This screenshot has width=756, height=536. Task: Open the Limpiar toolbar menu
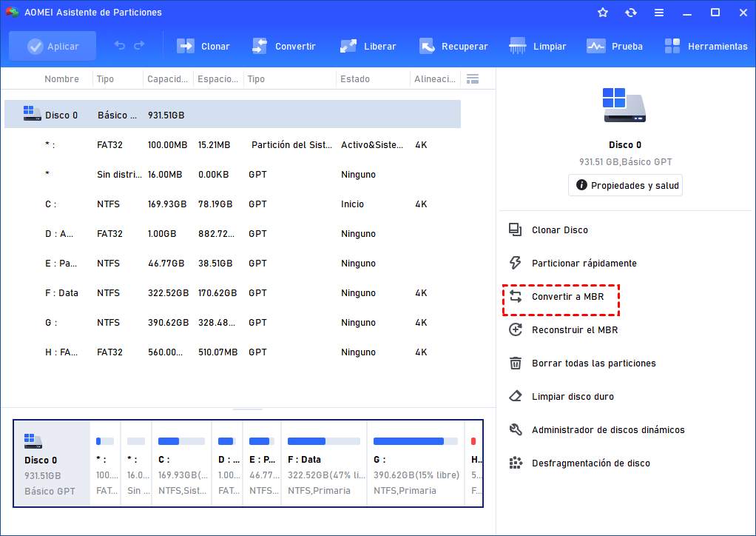[x=538, y=47]
